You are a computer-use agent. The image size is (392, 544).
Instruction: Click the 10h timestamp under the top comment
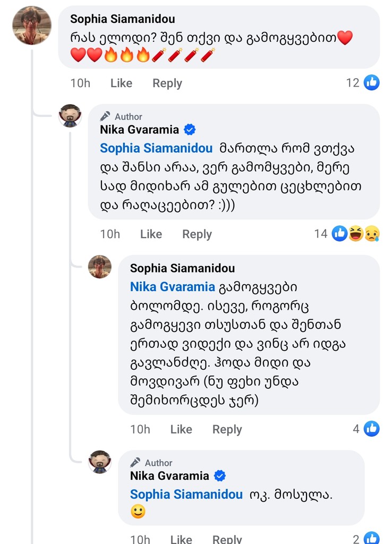click(80, 83)
